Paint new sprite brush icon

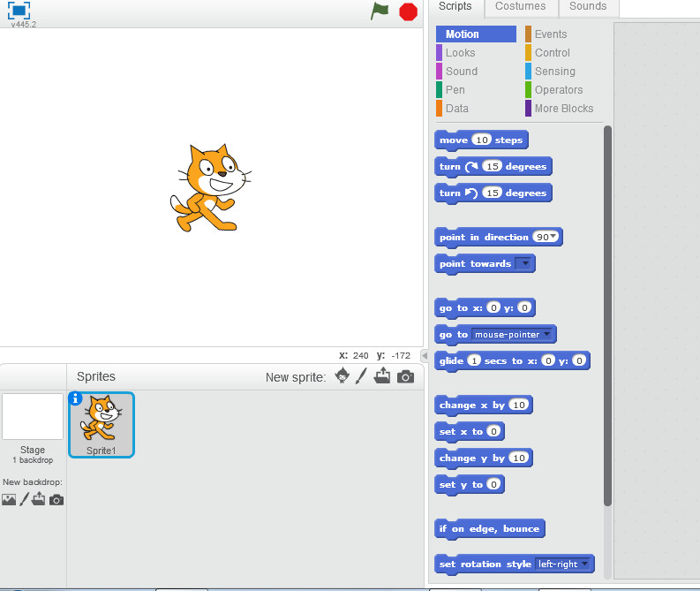point(361,375)
